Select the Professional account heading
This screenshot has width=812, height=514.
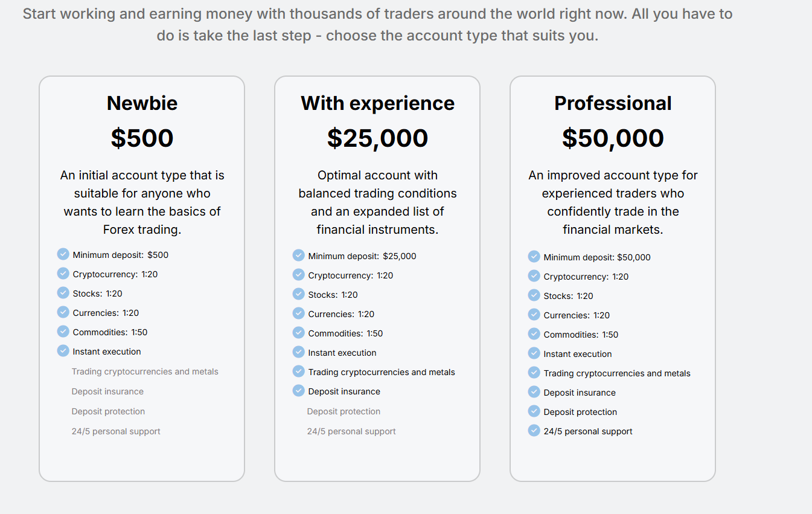pyautogui.click(x=613, y=103)
